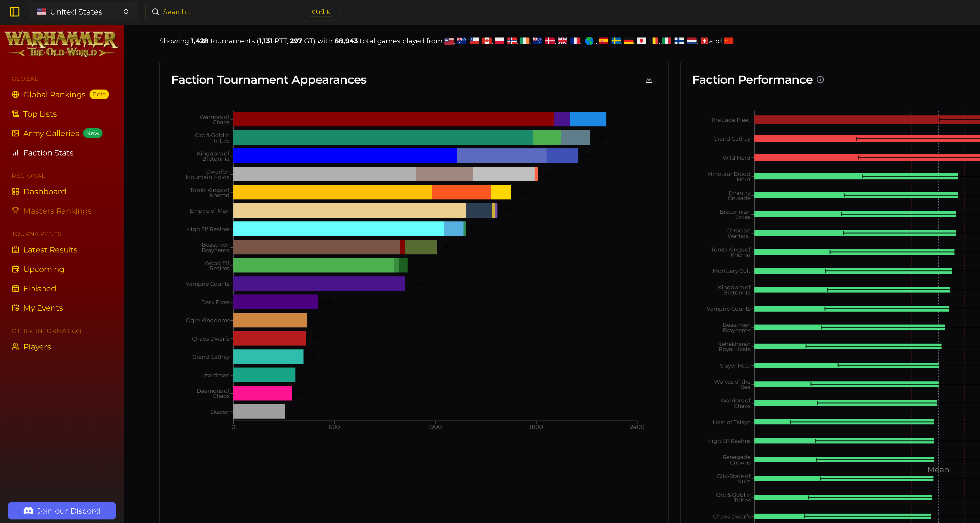Open Top Lists page
The width and height of the screenshot is (980, 523).
click(x=39, y=114)
